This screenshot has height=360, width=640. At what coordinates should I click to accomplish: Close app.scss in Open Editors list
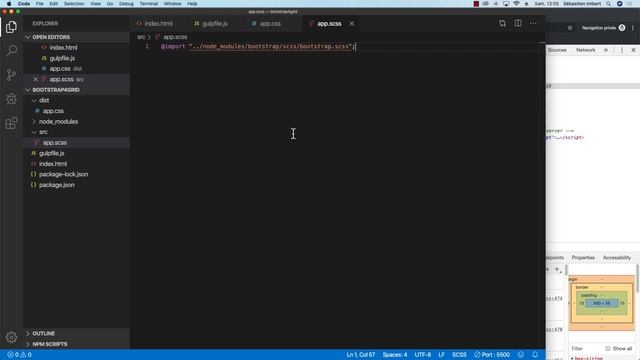tap(35, 79)
